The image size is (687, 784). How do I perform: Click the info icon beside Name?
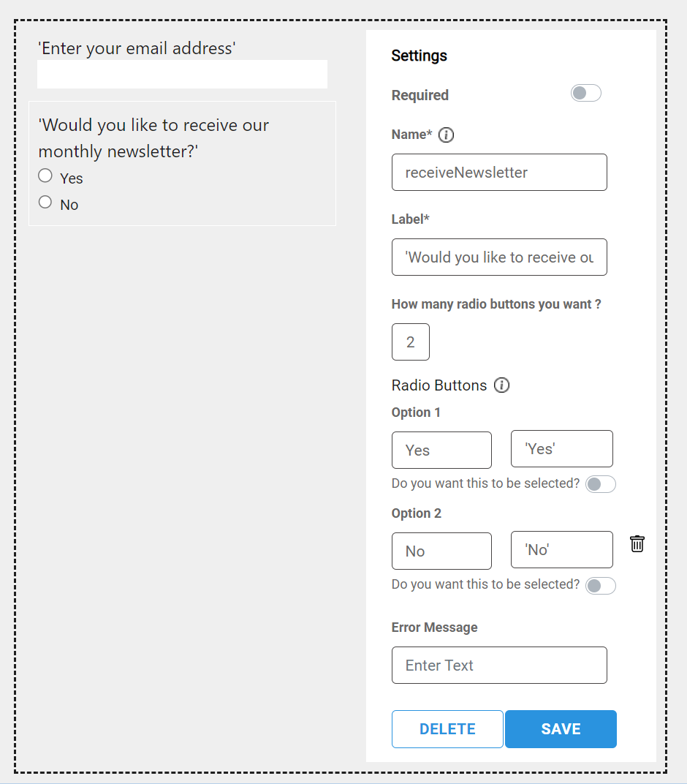[446, 135]
